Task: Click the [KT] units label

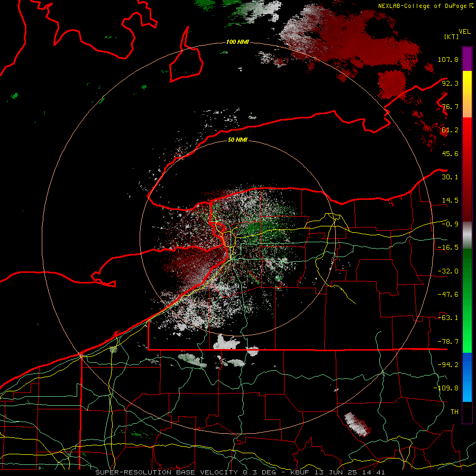Action: click(x=451, y=36)
